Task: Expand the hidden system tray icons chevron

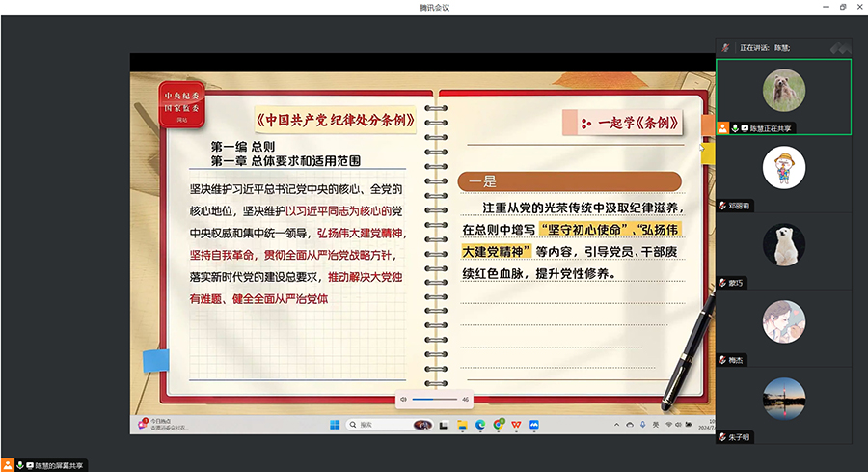Action: click(x=616, y=424)
